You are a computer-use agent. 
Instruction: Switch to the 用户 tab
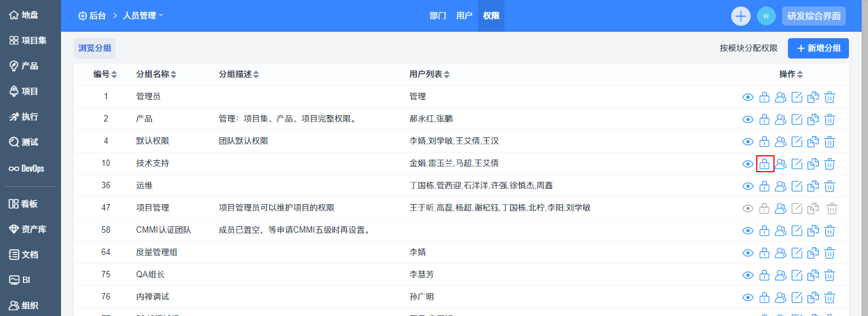[464, 16]
